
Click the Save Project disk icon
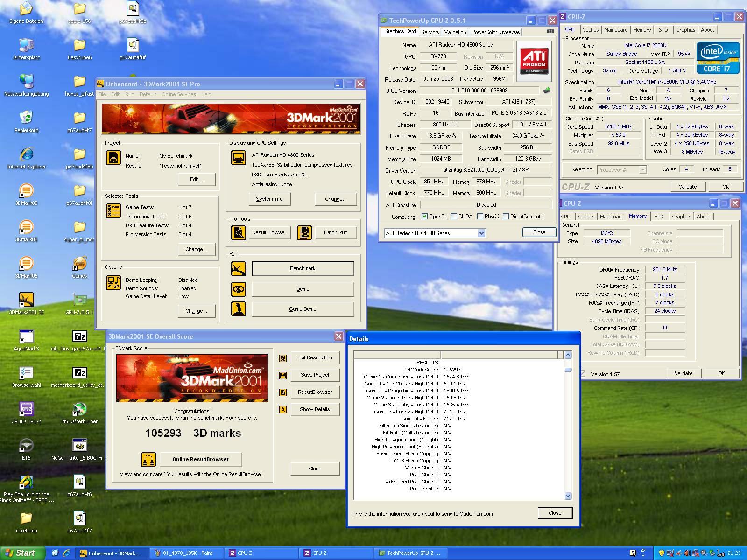(282, 375)
